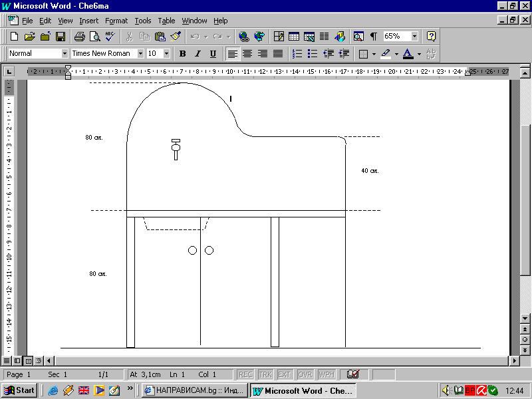Cut the selection with the scissors icon

point(129,37)
